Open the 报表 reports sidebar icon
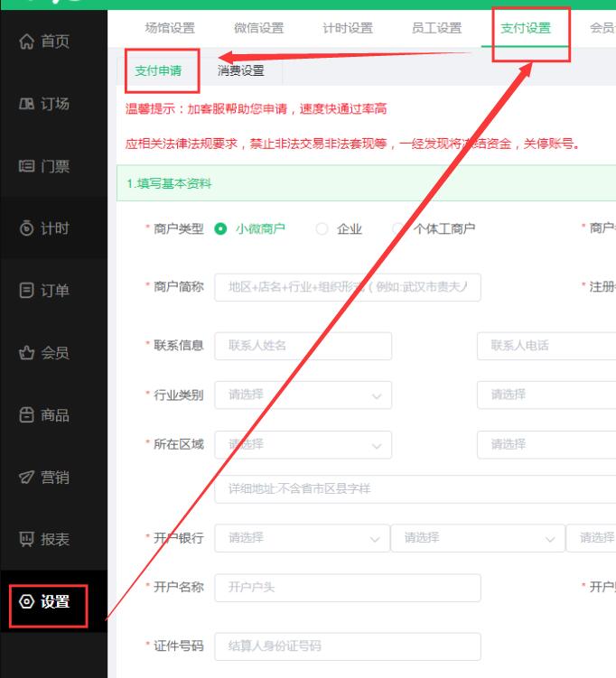 click(x=26, y=540)
